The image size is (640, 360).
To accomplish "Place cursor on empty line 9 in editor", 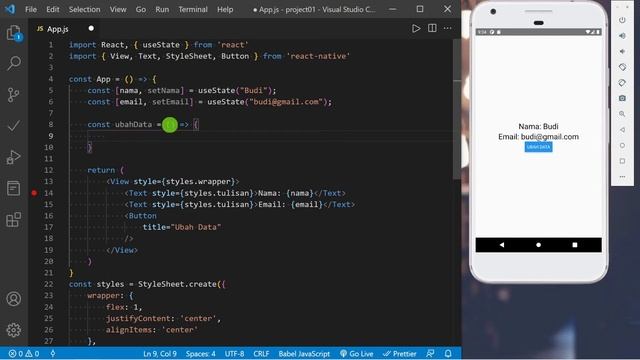I will (261, 136).
